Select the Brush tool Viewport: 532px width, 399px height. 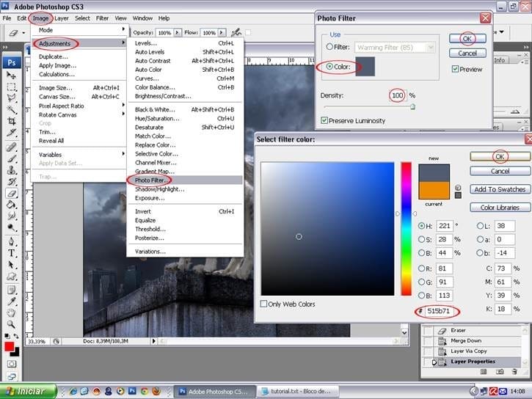coord(11,158)
